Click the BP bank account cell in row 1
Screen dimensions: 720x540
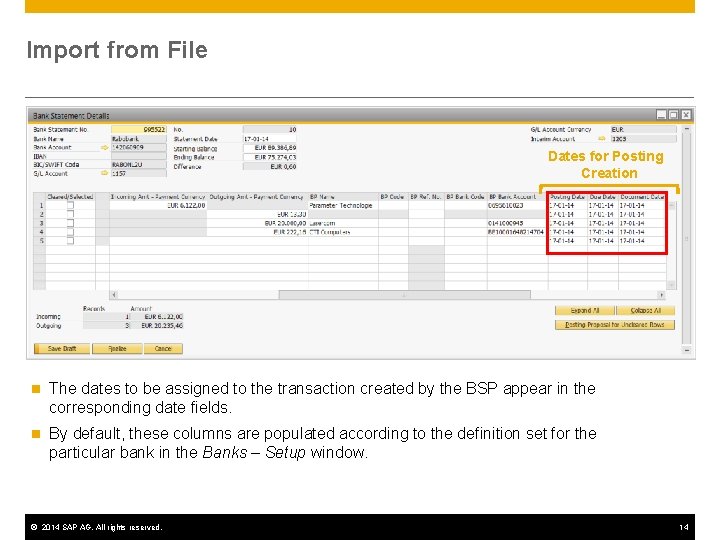coord(518,205)
